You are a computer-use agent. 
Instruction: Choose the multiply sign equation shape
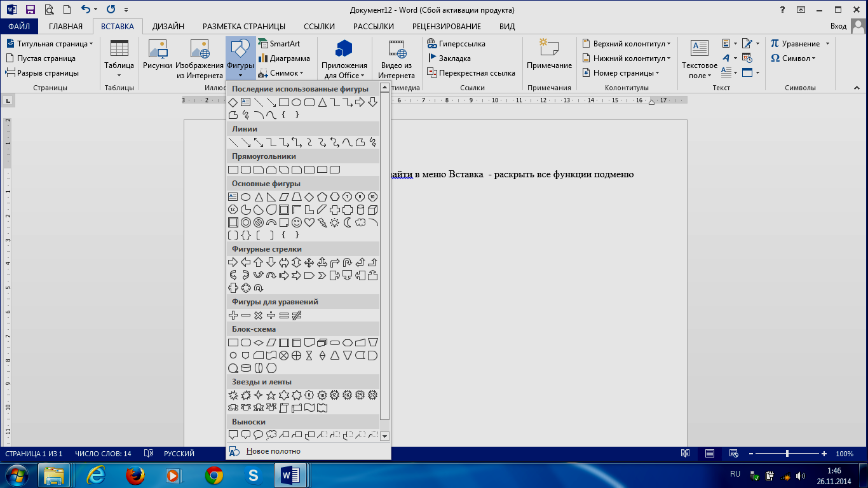point(259,315)
